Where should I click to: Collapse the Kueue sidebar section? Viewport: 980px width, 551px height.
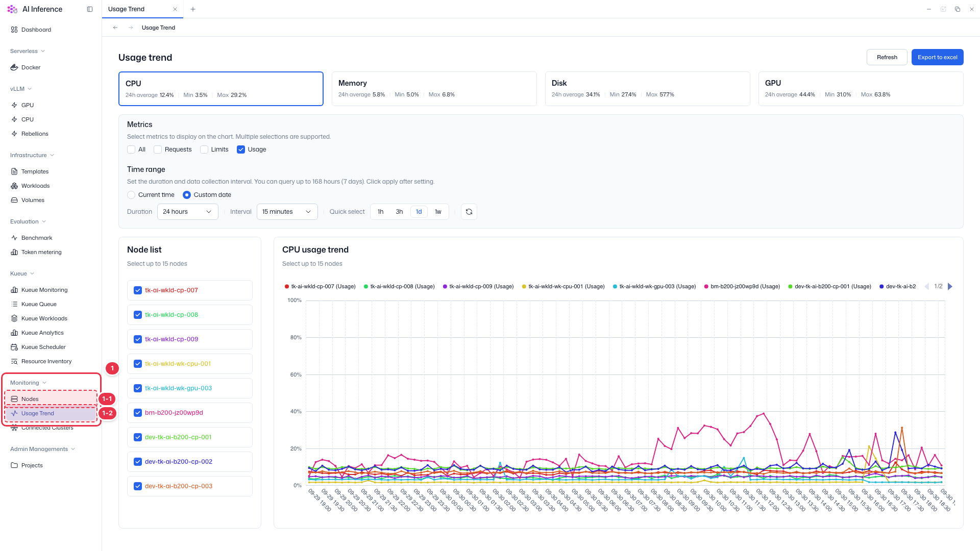pyautogui.click(x=22, y=273)
